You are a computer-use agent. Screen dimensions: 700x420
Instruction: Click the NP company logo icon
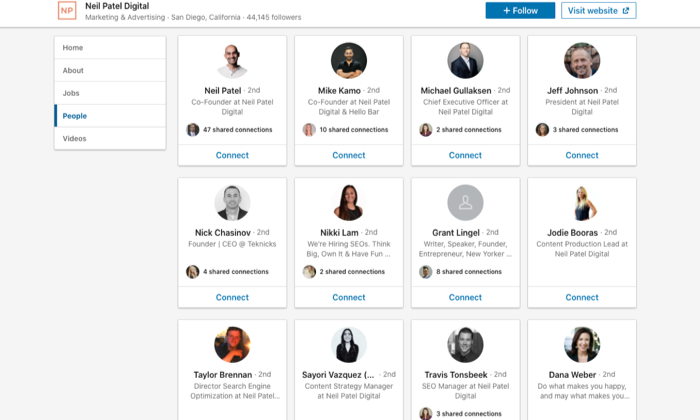pos(67,11)
